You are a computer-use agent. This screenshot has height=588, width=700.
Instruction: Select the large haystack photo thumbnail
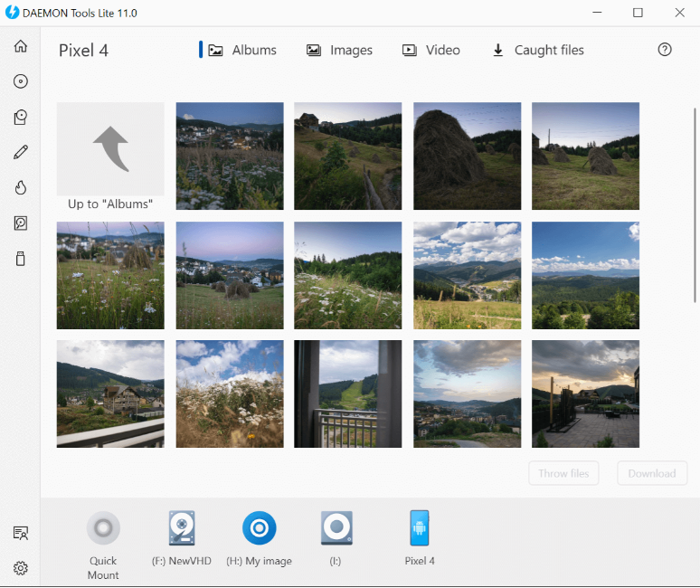(x=467, y=156)
